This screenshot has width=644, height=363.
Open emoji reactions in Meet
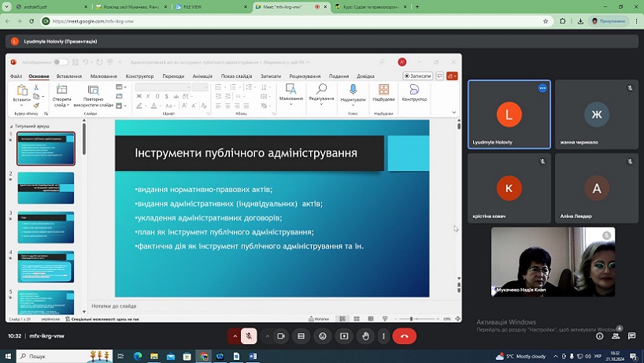[x=323, y=336]
